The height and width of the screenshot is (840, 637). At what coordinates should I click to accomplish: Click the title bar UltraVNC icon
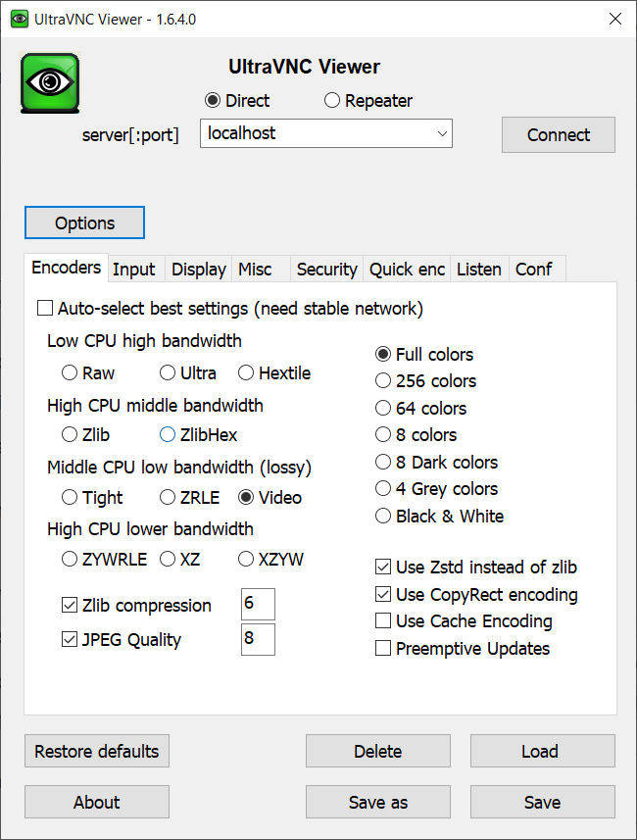[x=20, y=19]
